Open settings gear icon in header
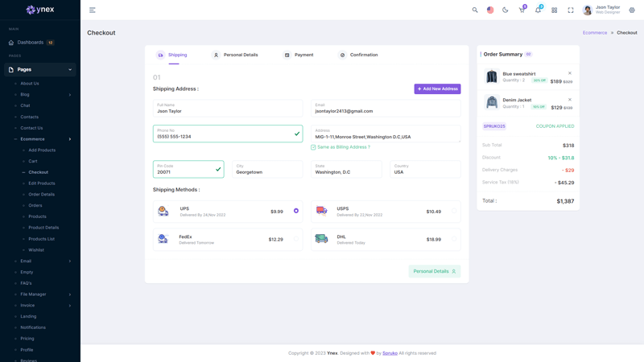The height and width of the screenshot is (362, 644). (x=632, y=10)
